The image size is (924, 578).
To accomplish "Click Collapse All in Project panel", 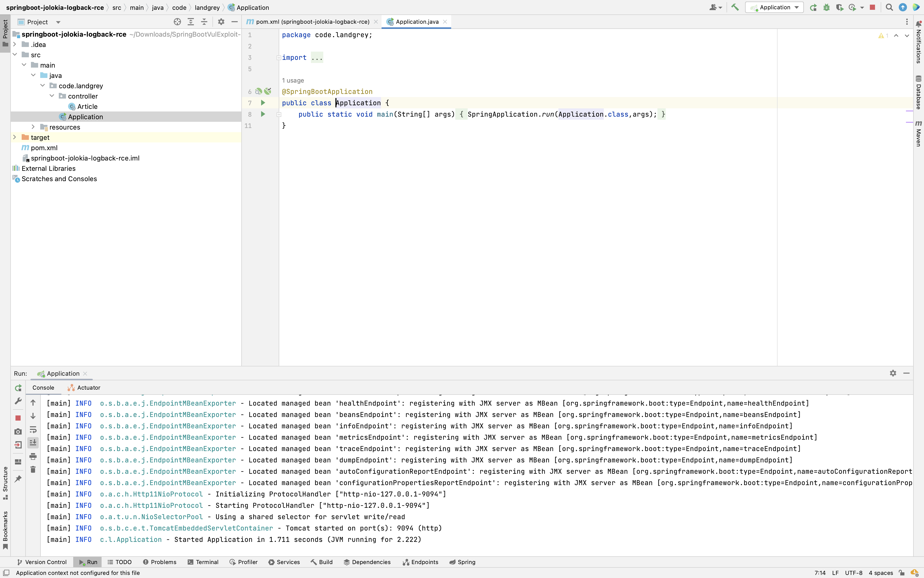I will pyautogui.click(x=204, y=22).
